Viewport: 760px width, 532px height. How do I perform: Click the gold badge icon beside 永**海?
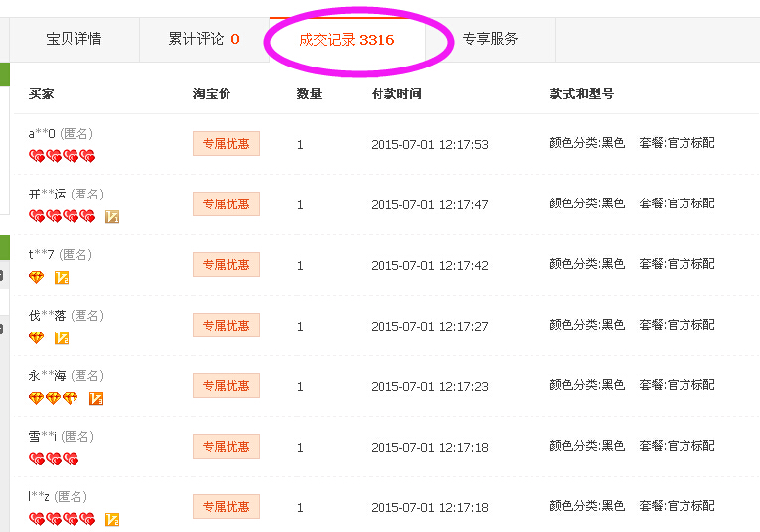click(x=96, y=398)
